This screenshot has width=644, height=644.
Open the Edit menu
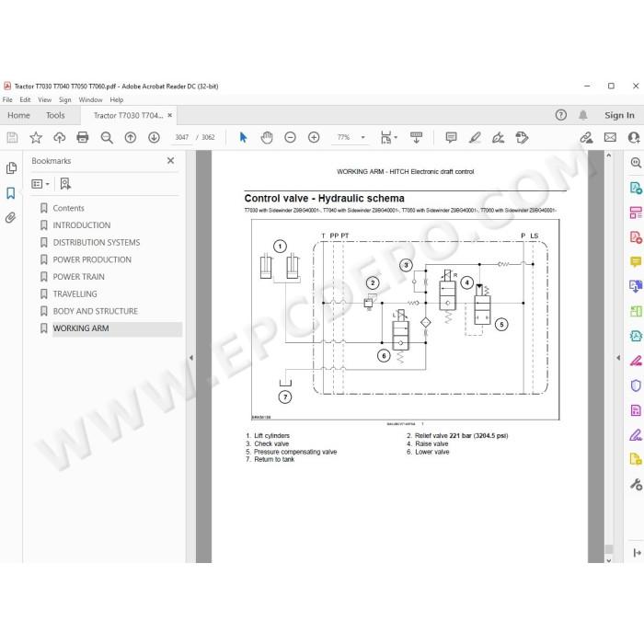(x=25, y=99)
